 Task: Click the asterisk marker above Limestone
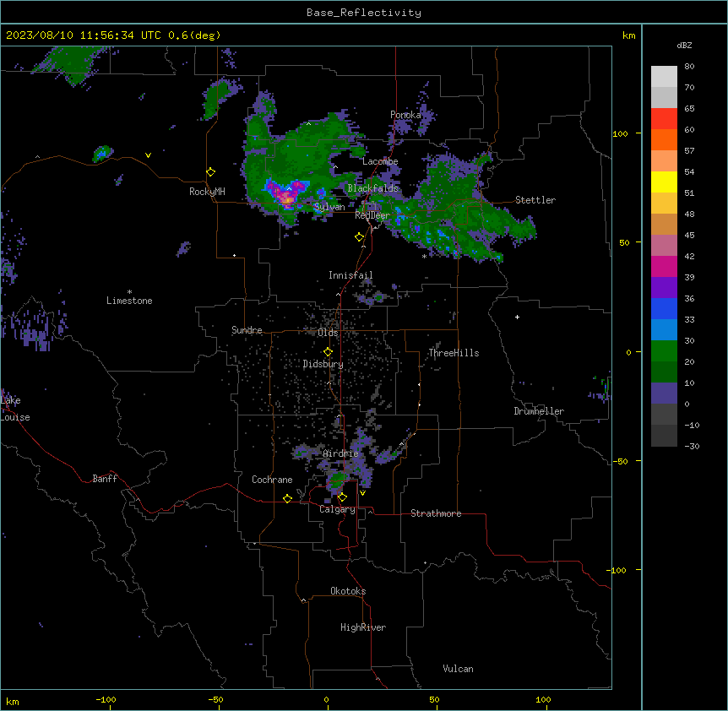tap(129, 292)
